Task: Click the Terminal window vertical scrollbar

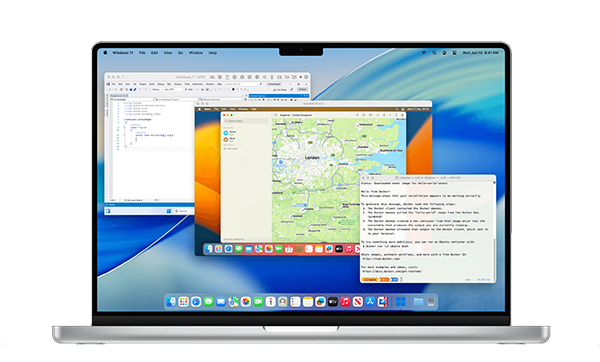Action: point(494,230)
